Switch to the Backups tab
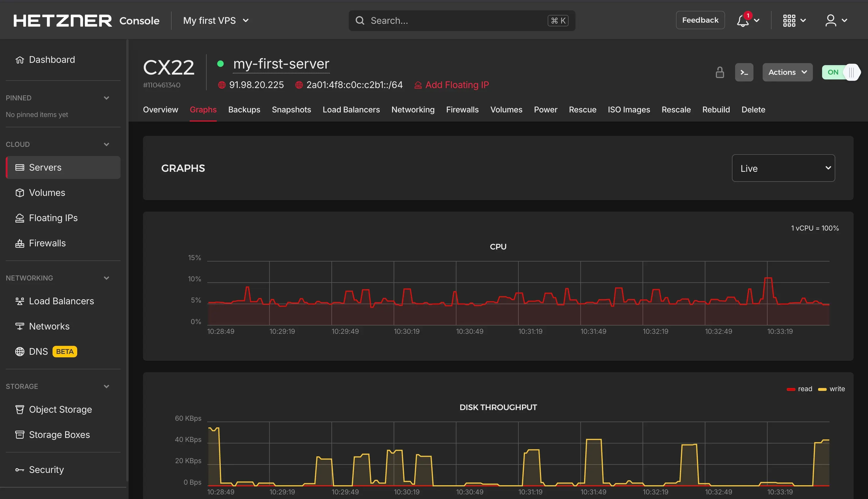The image size is (868, 499). tap(244, 110)
